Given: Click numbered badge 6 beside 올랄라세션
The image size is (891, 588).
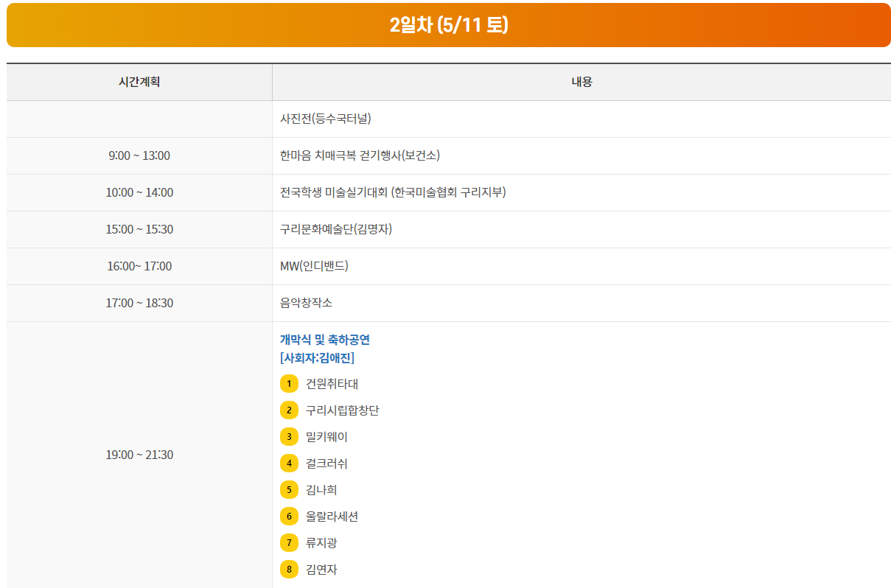Looking at the screenshot, I should pyautogui.click(x=288, y=517).
